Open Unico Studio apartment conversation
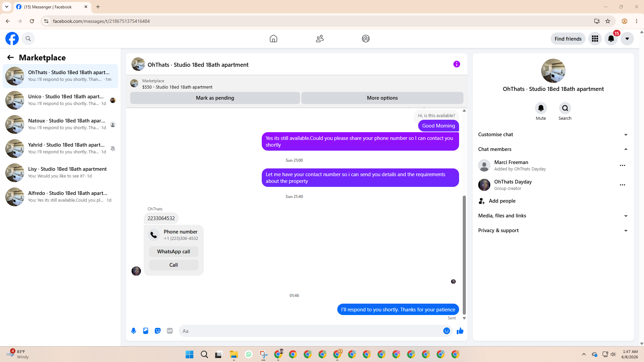Screen dimensions: 644x362 (60, 100)
